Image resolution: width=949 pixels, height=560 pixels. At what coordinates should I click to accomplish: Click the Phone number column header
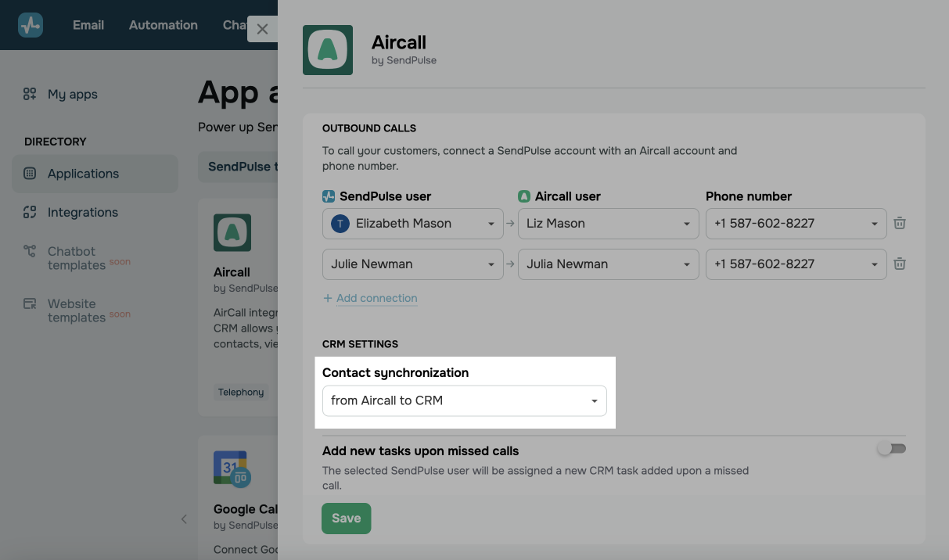(x=749, y=196)
